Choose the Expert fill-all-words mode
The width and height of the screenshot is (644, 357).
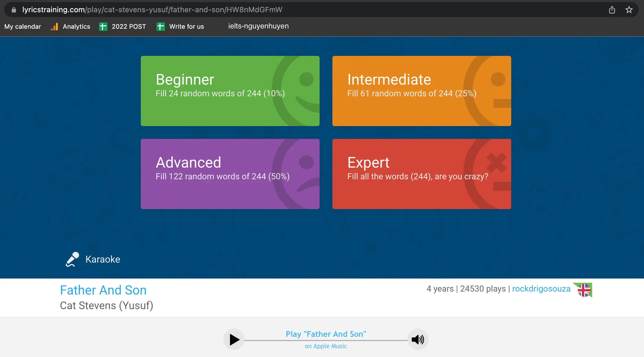click(422, 174)
